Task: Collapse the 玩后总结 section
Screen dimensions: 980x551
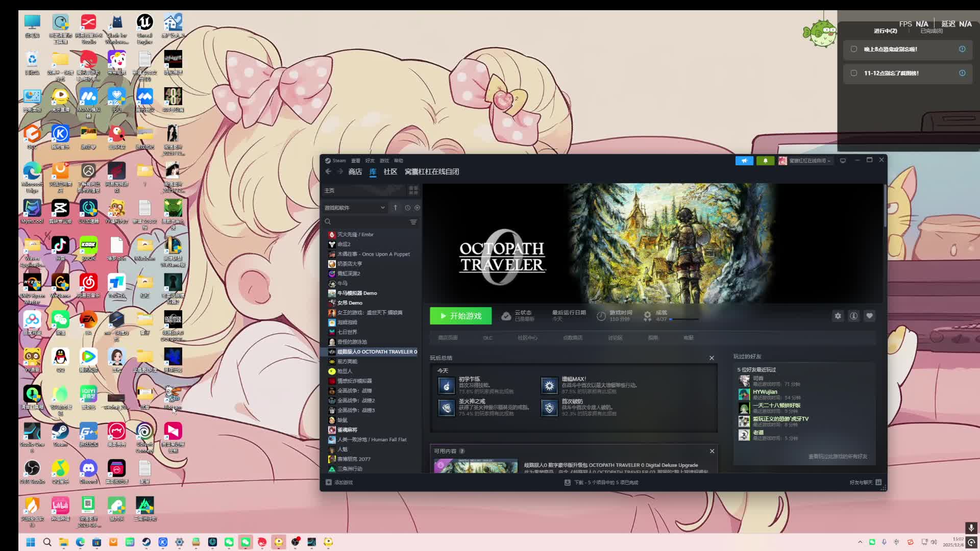Action: click(712, 358)
